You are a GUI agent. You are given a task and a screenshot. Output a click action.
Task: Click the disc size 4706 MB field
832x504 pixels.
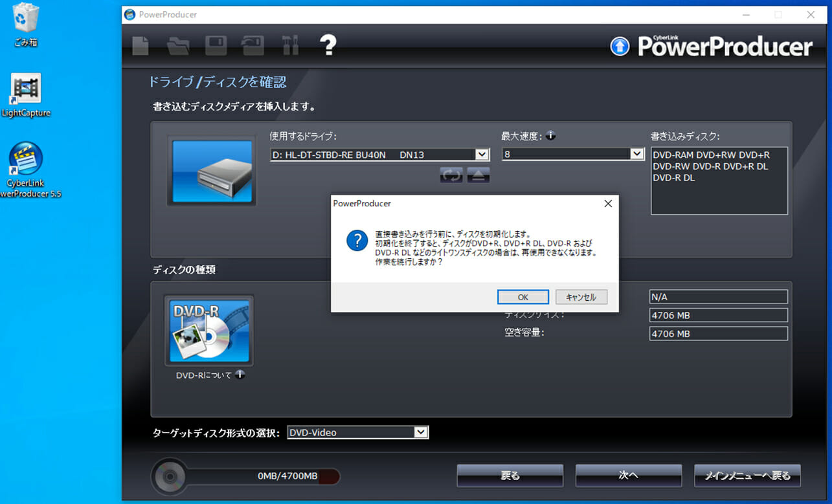[719, 315]
